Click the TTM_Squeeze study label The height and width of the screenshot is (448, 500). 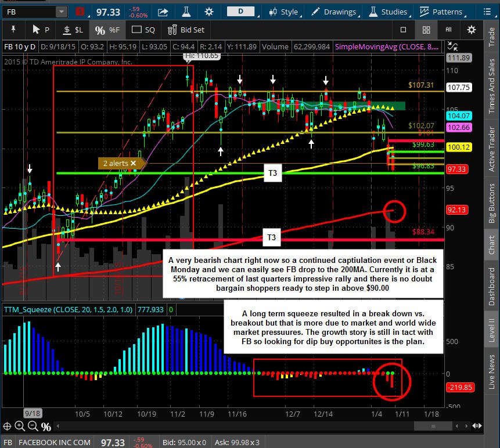68,309
